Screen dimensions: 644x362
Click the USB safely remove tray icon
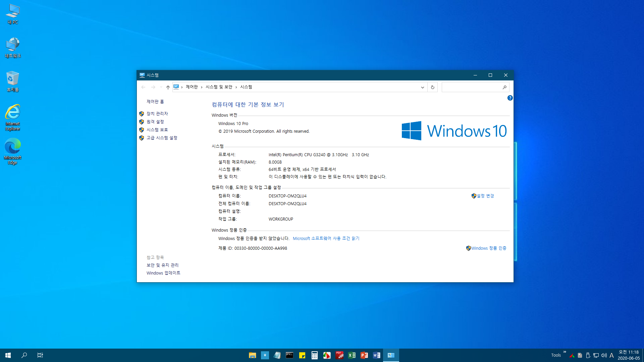tap(588, 355)
